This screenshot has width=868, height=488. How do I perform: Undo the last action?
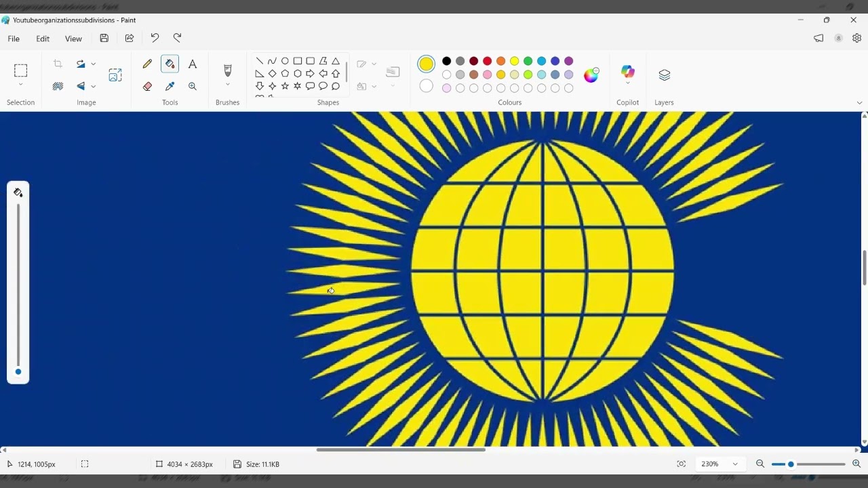tap(155, 39)
